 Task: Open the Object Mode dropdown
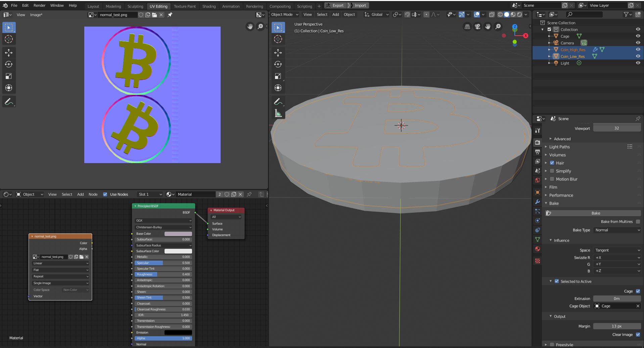[284, 14]
